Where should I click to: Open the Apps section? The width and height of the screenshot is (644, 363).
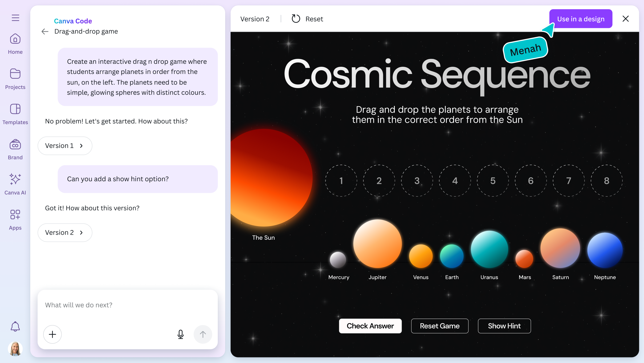click(x=15, y=218)
